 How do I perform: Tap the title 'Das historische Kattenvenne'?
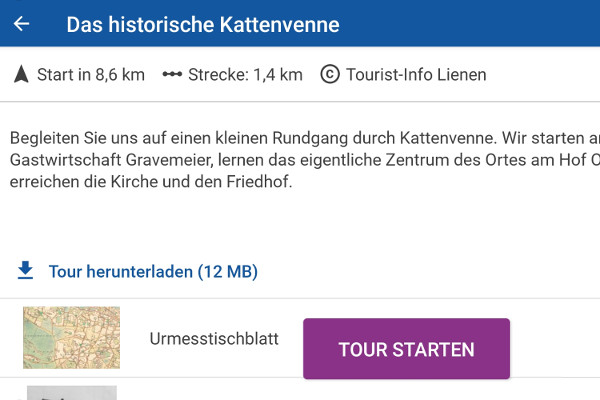203,25
